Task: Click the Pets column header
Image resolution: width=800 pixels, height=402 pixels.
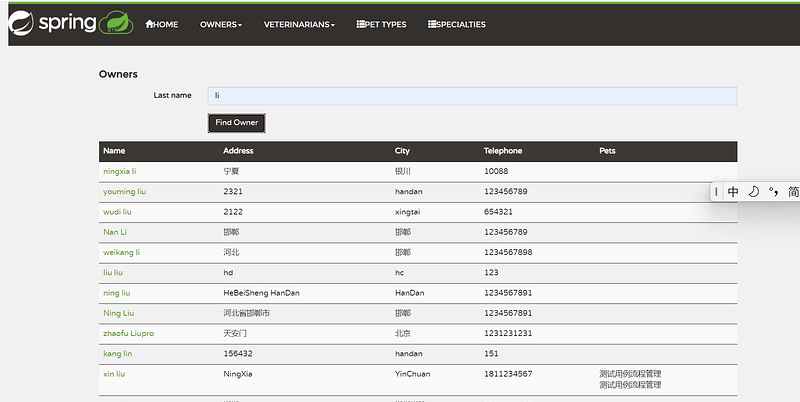Action: point(607,151)
